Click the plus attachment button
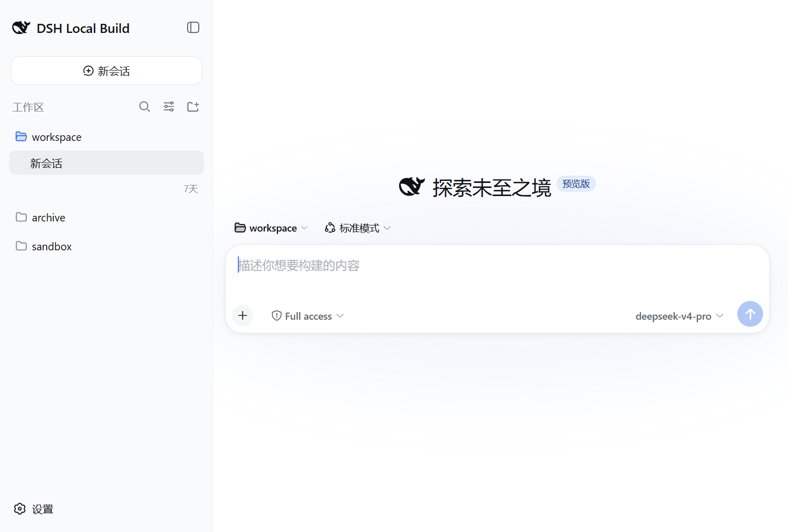 (242, 316)
